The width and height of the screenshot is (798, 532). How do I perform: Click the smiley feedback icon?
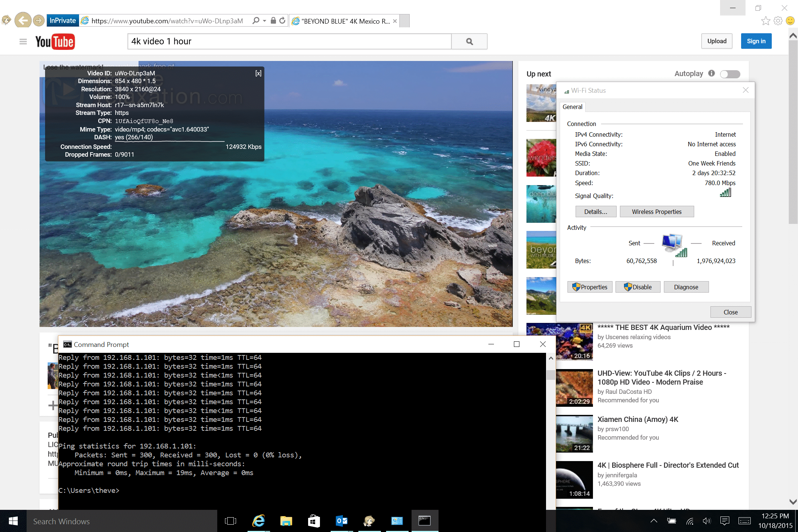790,21
